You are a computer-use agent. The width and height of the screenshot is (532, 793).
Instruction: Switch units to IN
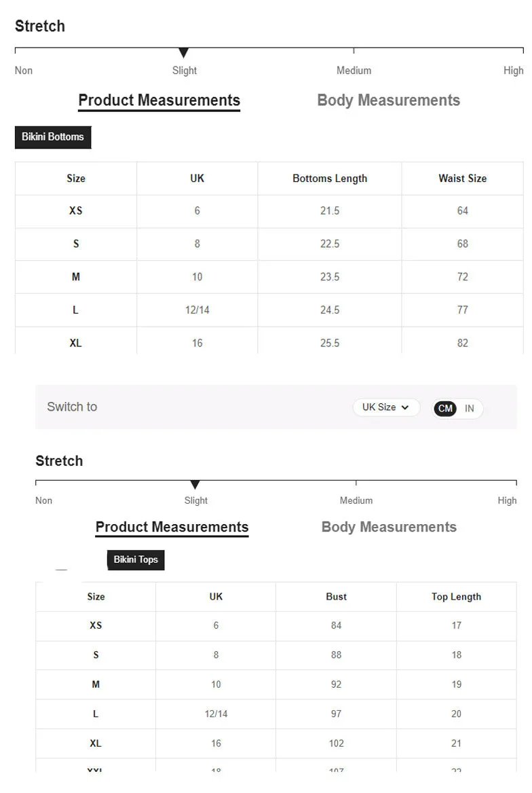pos(470,408)
